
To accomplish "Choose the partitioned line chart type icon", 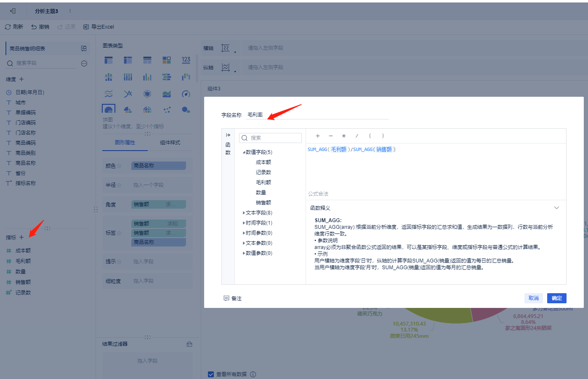I will coord(109,94).
